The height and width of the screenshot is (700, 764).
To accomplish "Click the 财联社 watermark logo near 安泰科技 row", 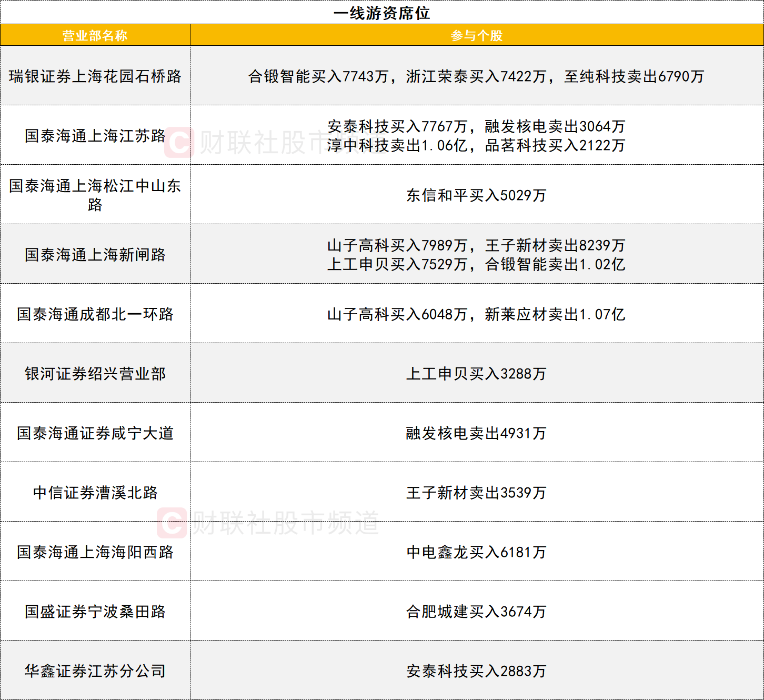I will pyautogui.click(x=179, y=143).
